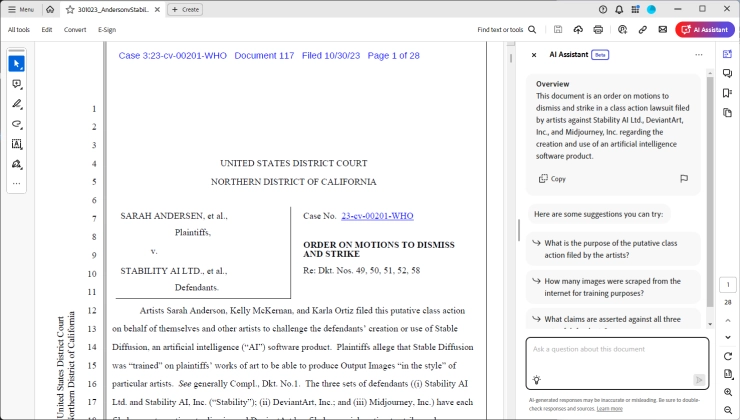This screenshot has width=740, height=420.
Task: Open the Edit menu
Action: tap(47, 30)
